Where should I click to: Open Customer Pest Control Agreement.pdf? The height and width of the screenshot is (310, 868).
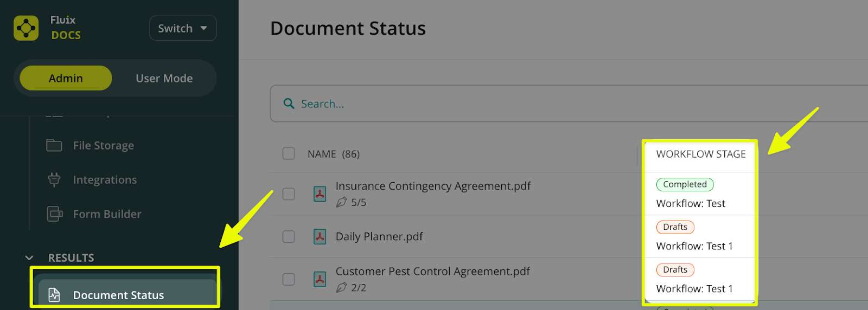click(x=432, y=272)
